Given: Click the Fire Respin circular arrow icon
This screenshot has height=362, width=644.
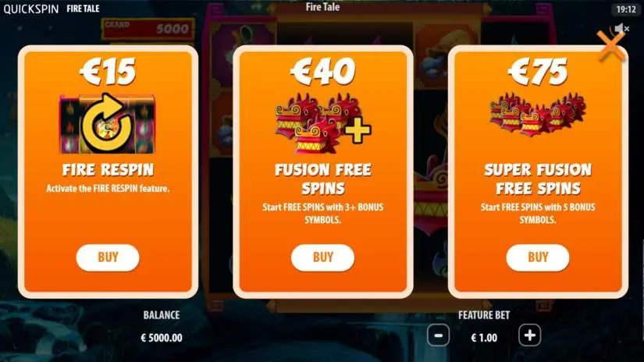Looking at the screenshot, I should point(108,124).
